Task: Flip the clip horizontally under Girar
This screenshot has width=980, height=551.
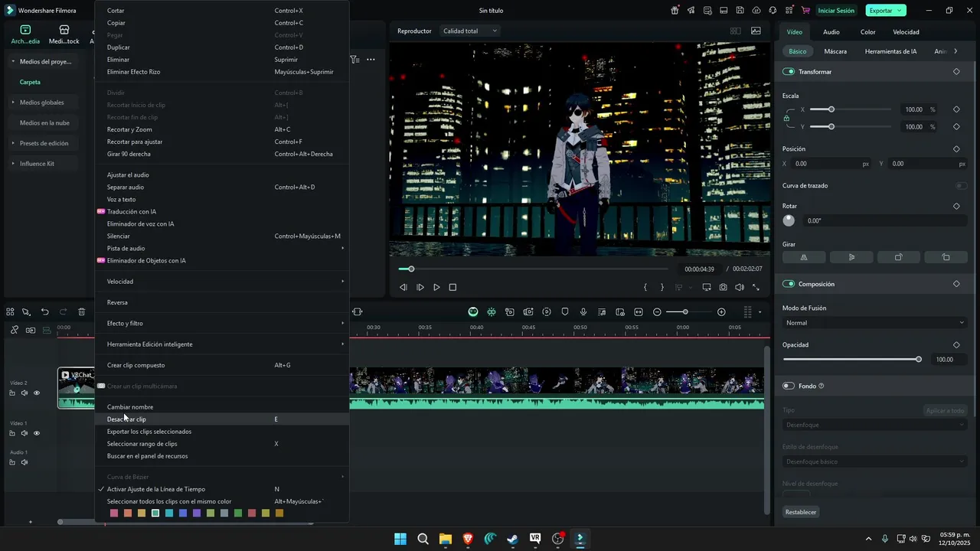Action: point(804,258)
